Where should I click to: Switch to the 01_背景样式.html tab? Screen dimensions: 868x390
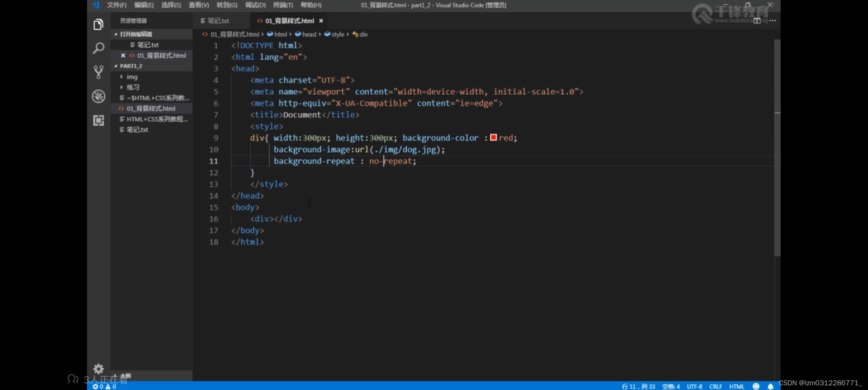290,21
